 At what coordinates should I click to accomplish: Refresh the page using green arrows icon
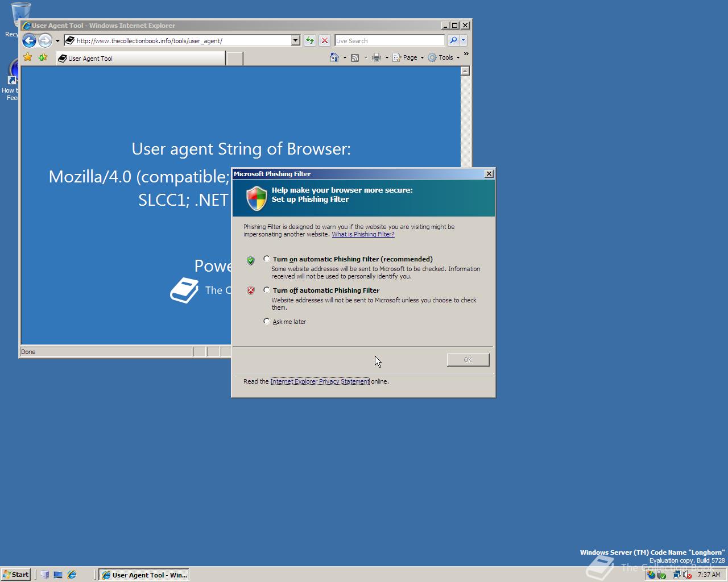(x=309, y=40)
